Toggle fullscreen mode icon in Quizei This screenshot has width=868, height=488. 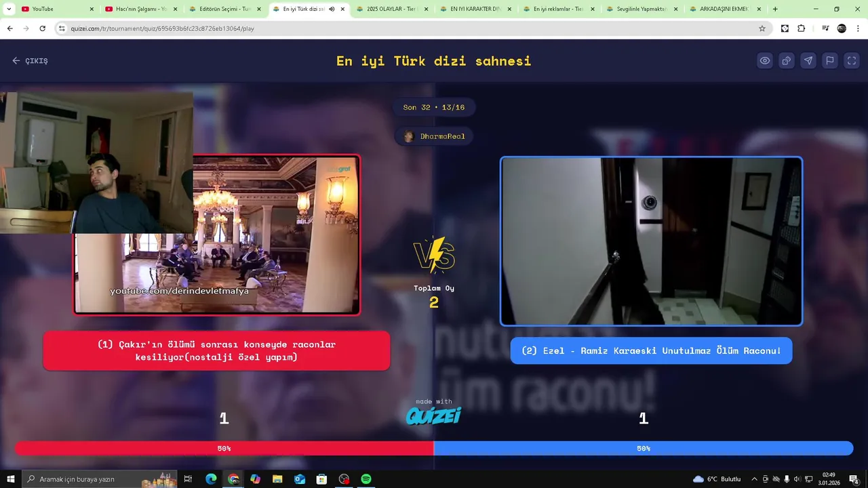pyautogui.click(x=852, y=60)
